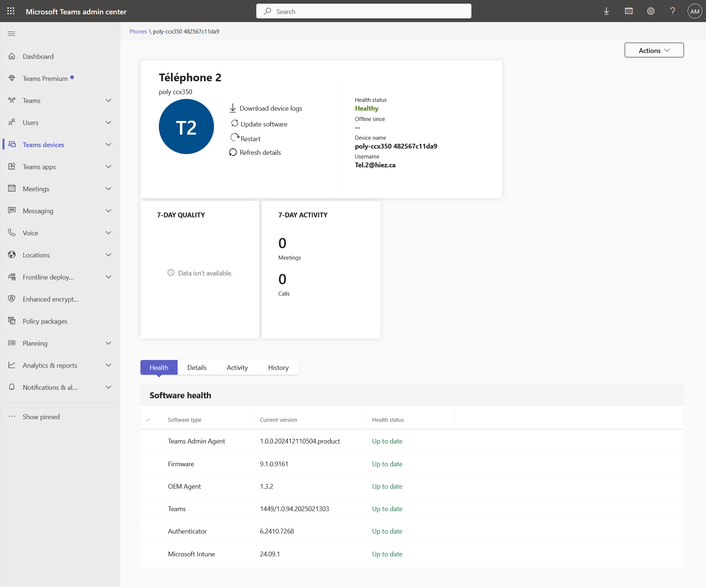Click the help question mark icon
This screenshot has height=588, width=706.
[673, 11]
